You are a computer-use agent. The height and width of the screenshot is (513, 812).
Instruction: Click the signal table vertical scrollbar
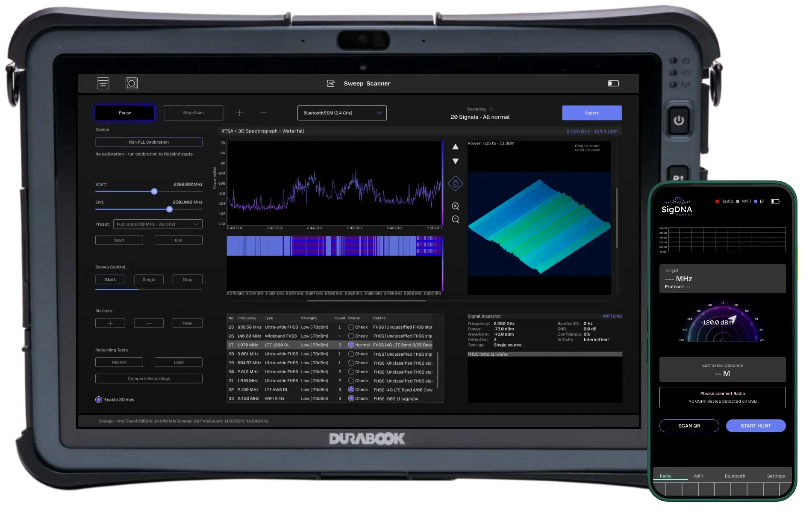pyautogui.click(x=438, y=370)
